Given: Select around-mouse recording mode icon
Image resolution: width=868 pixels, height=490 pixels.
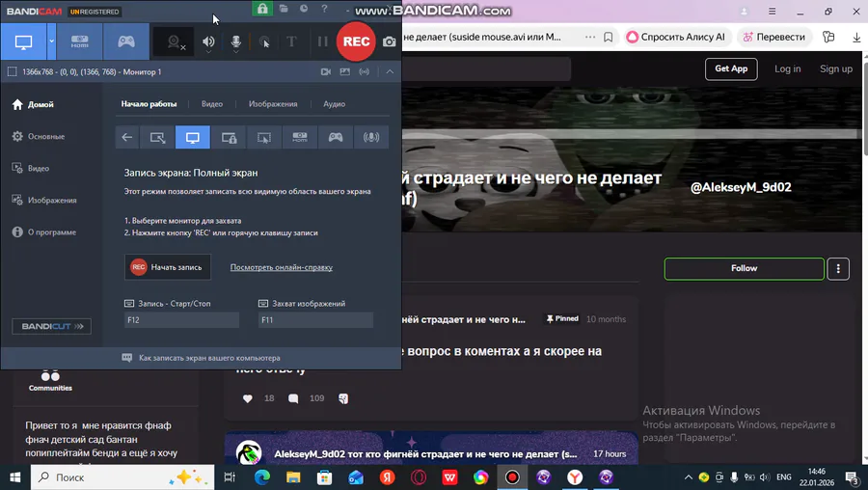Looking at the screenshot, I should pyautogui.click(x=264, y=137).
